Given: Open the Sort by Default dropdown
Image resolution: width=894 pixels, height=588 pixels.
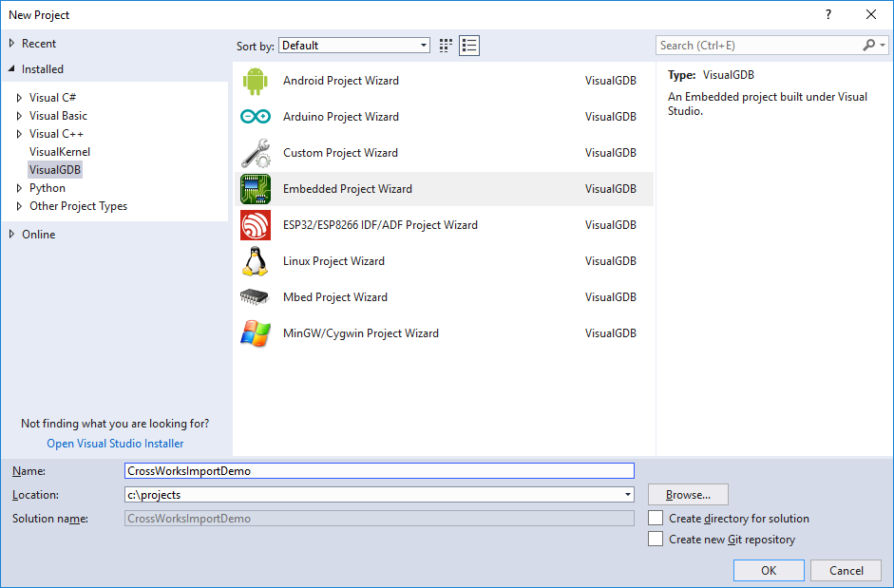Looking at the screenshot, I should click(354, 46).
